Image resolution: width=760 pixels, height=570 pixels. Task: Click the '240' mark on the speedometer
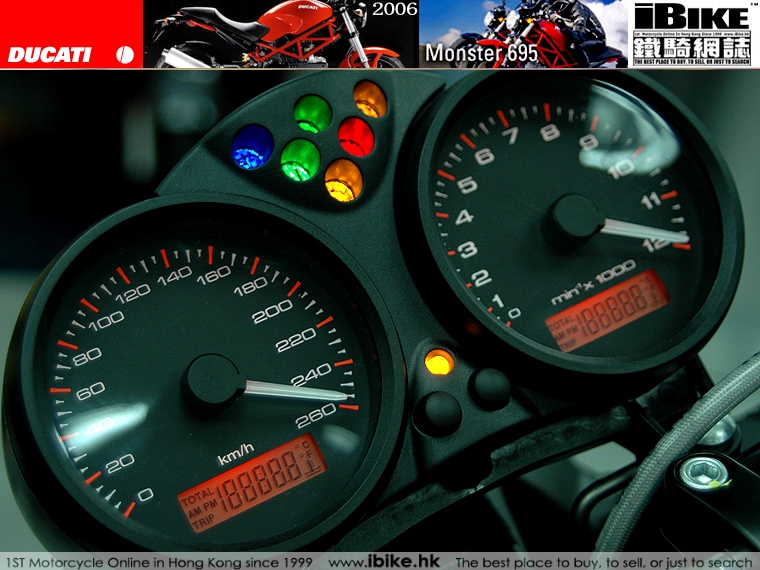[x=311, y=375]
